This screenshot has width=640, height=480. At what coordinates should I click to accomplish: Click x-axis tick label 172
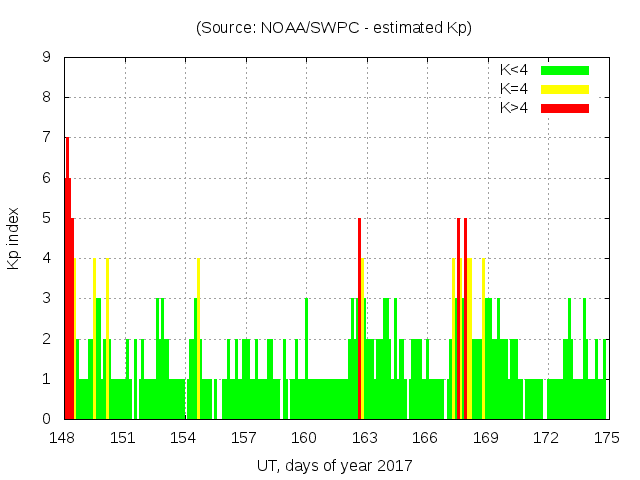(546, 438)
